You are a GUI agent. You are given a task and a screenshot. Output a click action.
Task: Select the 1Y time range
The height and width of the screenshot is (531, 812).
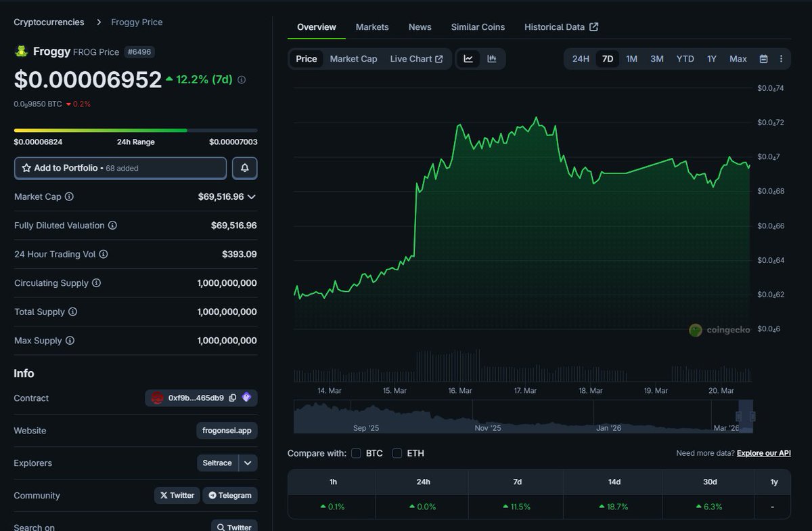(x=712, y=59)
